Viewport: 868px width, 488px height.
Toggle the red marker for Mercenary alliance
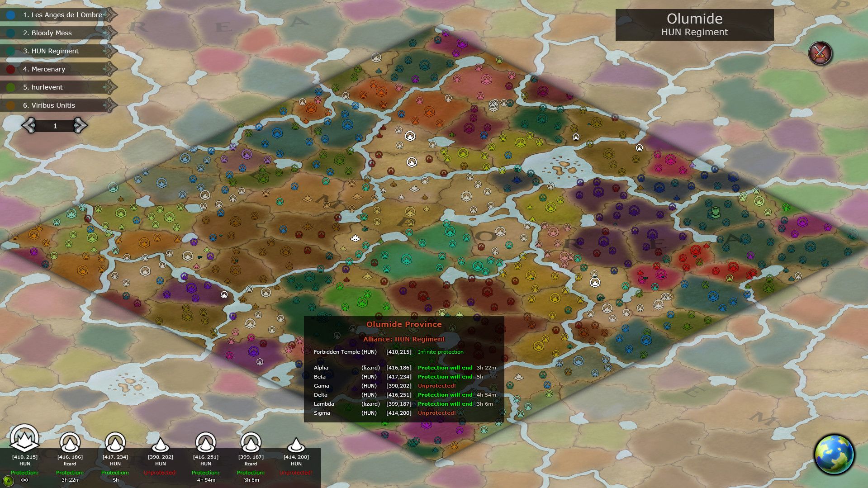point(10,69)
